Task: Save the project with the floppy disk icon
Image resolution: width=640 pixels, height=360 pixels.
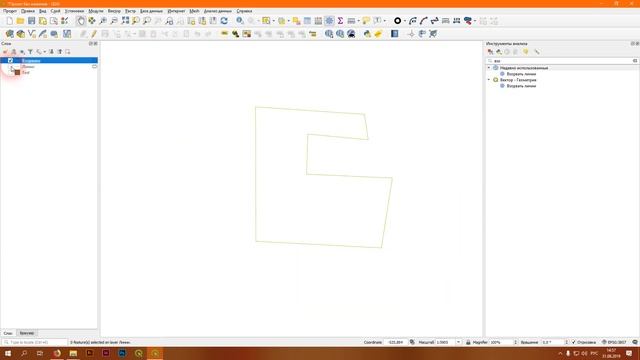Action: 31,21
